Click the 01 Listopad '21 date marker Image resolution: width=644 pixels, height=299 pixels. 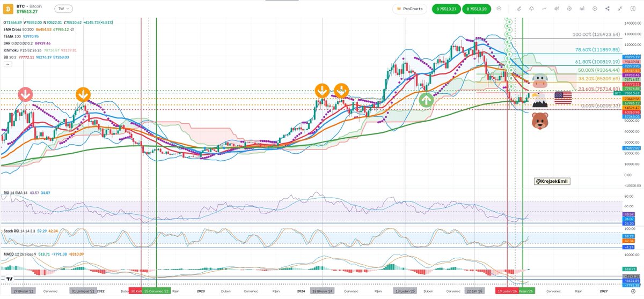point(83,290)
